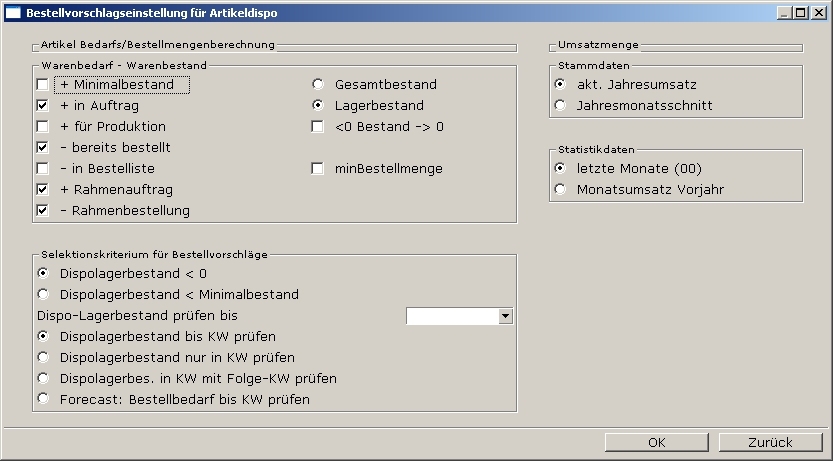Screen dimensions: 833x461
Task: Select 'Dispolagerbes. in KW mit Folge-KW prüfen'
Action: click(43, 378)
